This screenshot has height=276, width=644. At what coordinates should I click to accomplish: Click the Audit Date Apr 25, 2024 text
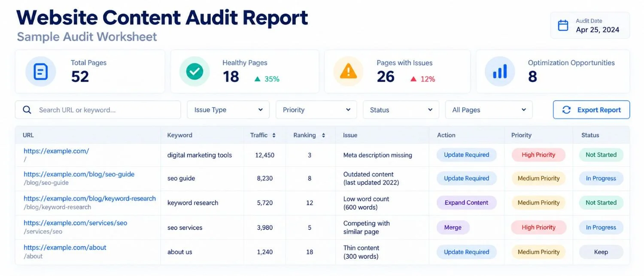tap(598, 26)
